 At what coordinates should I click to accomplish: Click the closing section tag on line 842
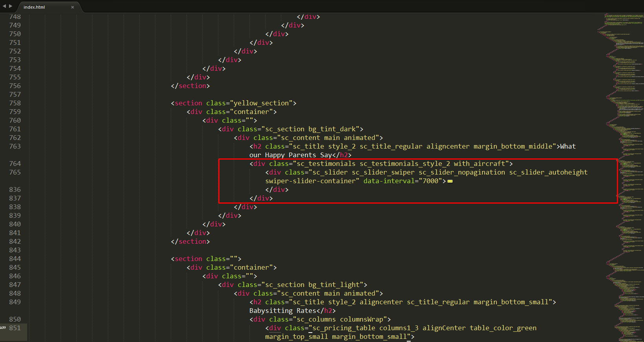pos(190,241)
